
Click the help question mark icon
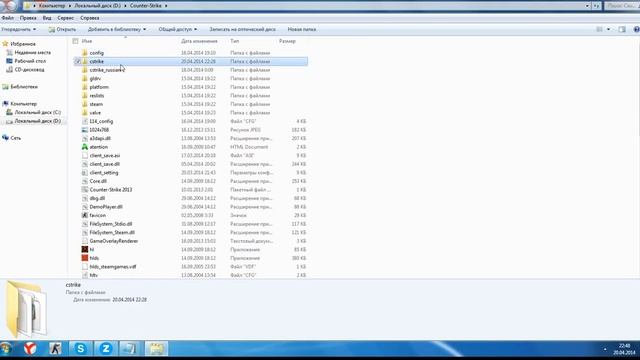coord(637,29)
